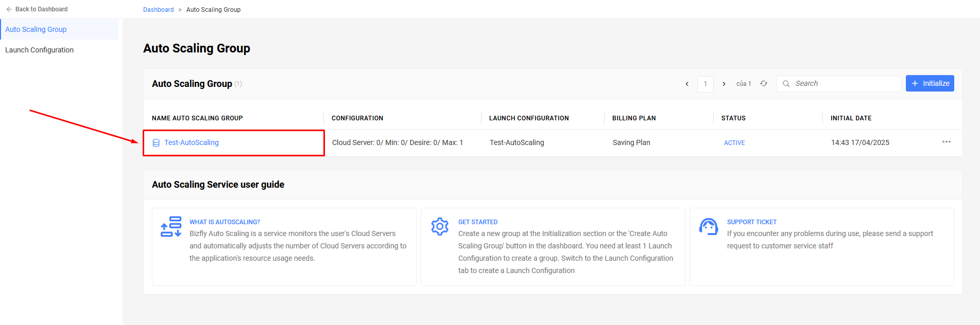Click the database icon beside Test-AutoScaling

[156, 143]
